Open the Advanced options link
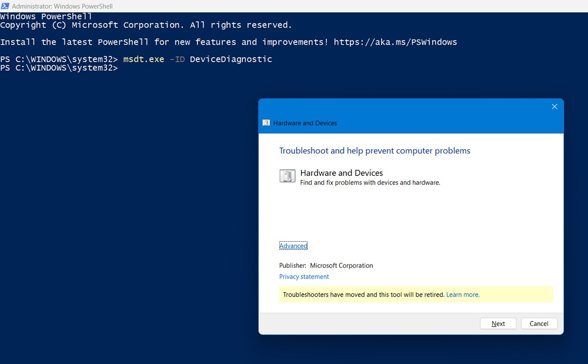588x364 pixels. [x=293, y=245]
